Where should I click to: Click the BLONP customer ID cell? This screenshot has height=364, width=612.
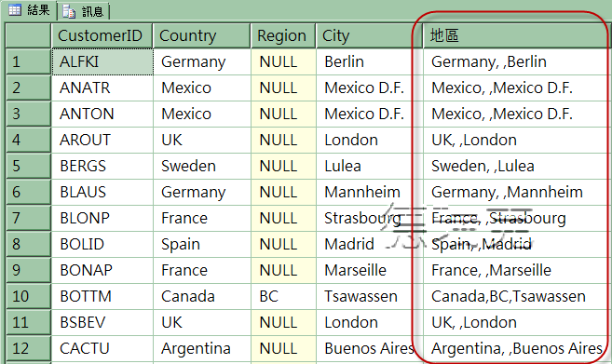tap(102, 218)
